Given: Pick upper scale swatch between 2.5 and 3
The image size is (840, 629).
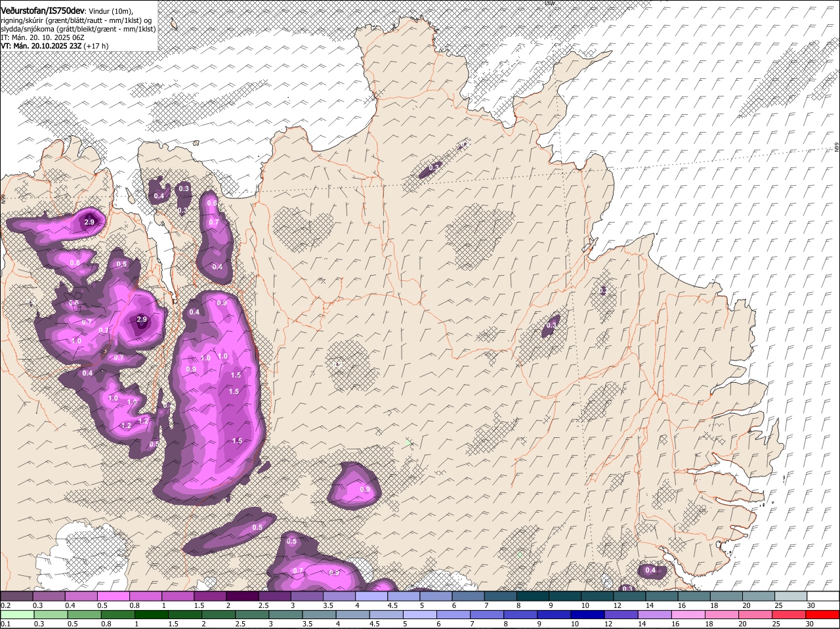Looking at the screenshot, I should click(x=274, y=596).
